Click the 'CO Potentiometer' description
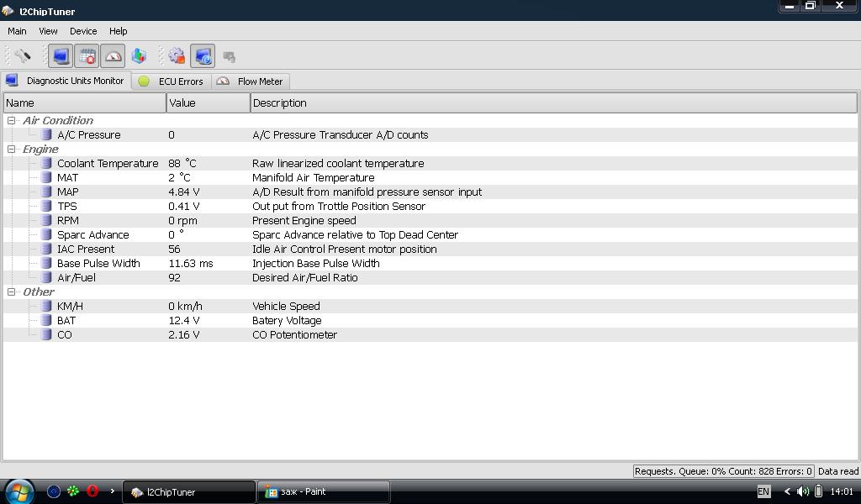The width and height of the screenshot is (861, 504). pyautogui.click(x=294, y=334)
